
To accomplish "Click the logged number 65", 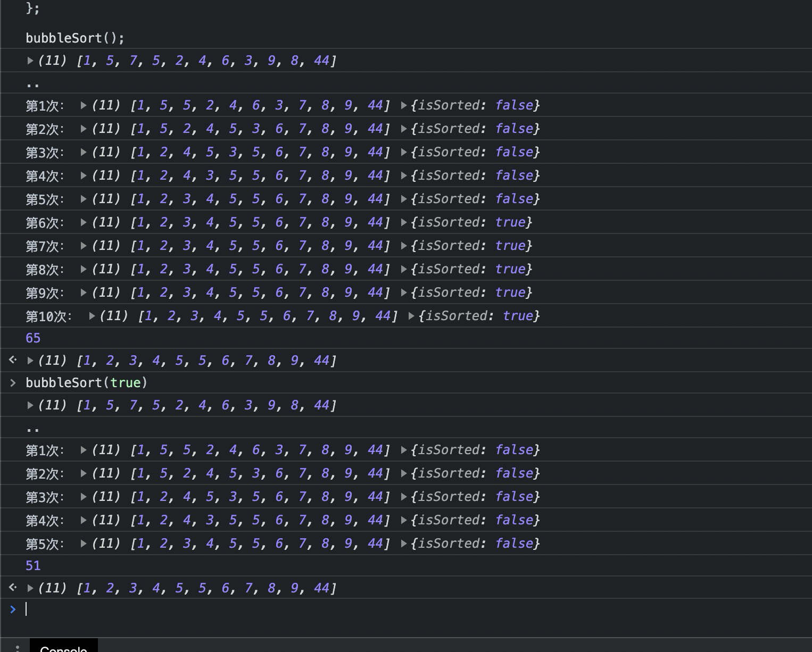I will [x=33, y=338].
